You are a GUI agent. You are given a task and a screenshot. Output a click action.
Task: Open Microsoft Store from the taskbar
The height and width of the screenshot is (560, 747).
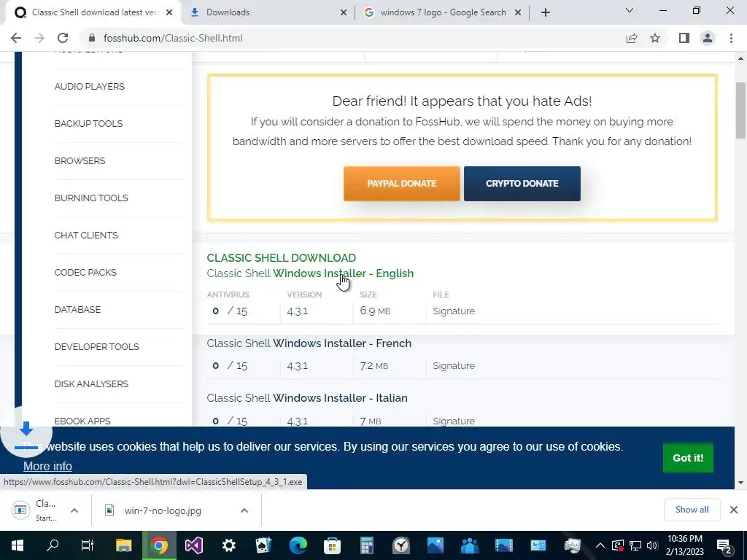click(x=332, y=545)
